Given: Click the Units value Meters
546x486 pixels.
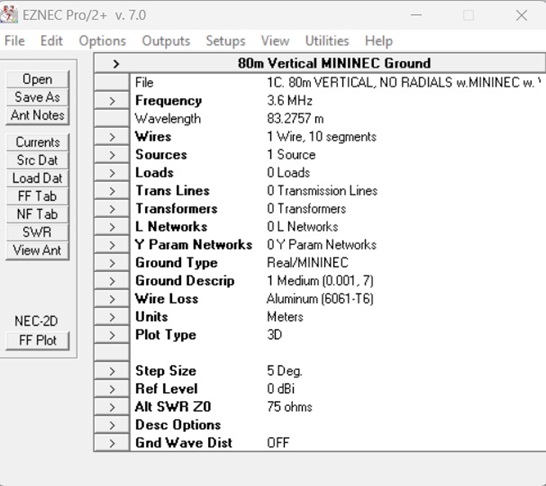Looking at the screenshot, I should (x=285, y=317).
